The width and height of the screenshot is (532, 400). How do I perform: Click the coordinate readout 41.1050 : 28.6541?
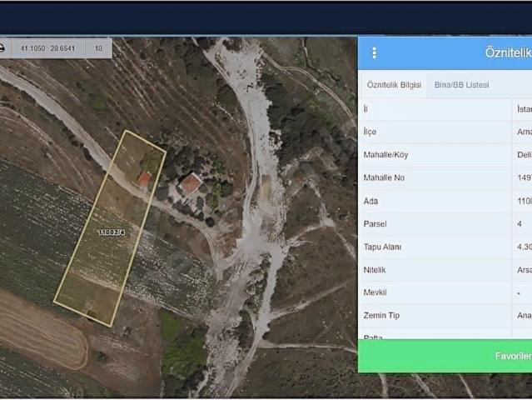[x=47, y=48]
